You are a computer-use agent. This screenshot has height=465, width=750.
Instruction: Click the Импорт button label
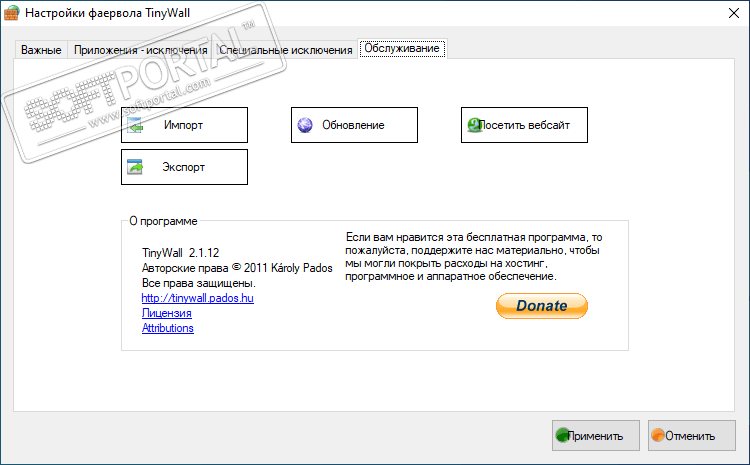pyautogui.click(x=183, y=125)
